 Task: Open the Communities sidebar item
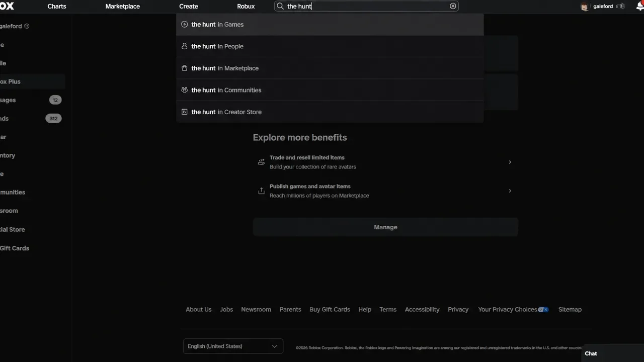(x=13, y=192)
